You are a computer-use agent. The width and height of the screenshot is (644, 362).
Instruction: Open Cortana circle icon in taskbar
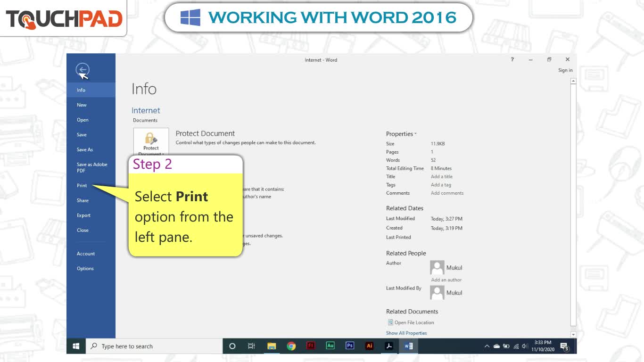232,346
